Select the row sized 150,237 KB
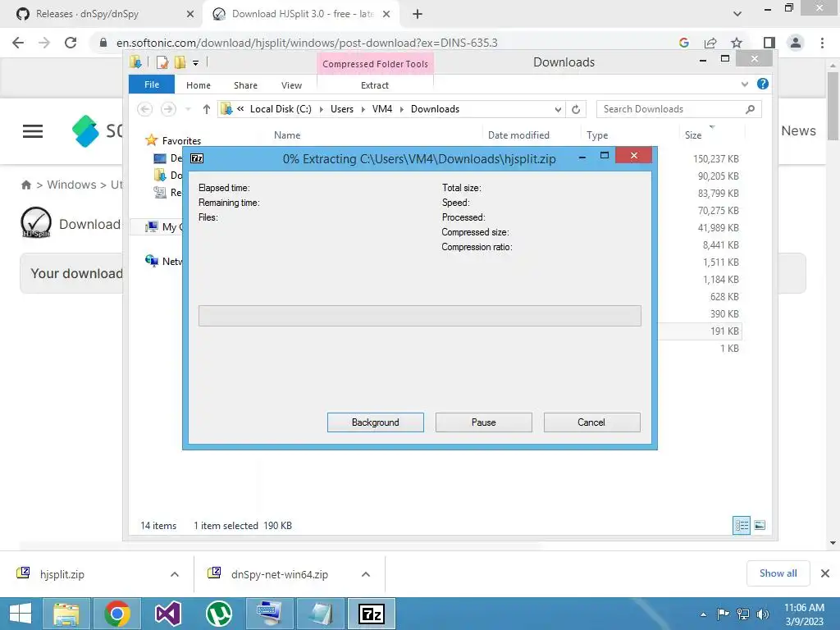This screenshot has height=630, width=840. pyautogui.click(x=715, y=158)
